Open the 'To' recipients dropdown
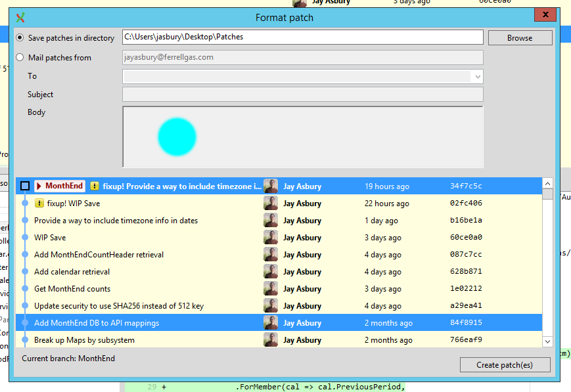 click(476, 76)
